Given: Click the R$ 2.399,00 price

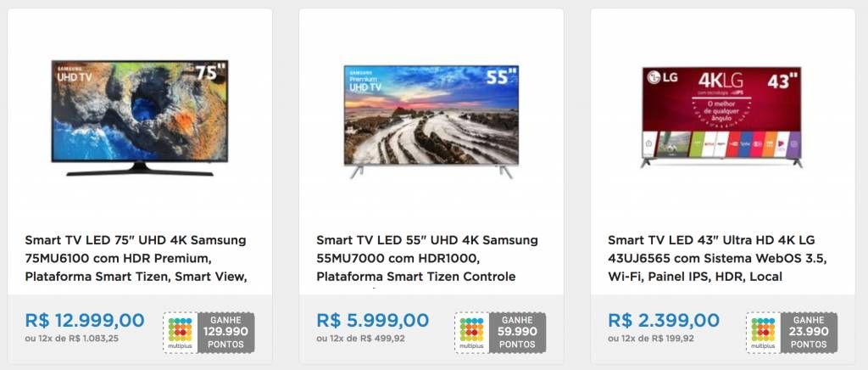Looking at the screenshot, I should (x=664, y=320).
